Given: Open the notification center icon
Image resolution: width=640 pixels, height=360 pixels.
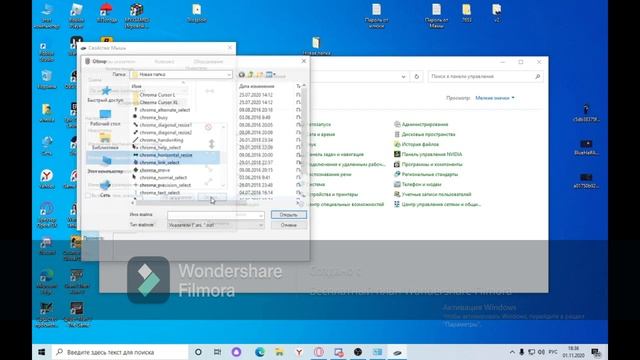Looking at the screenshot, I should pos(596,352).
